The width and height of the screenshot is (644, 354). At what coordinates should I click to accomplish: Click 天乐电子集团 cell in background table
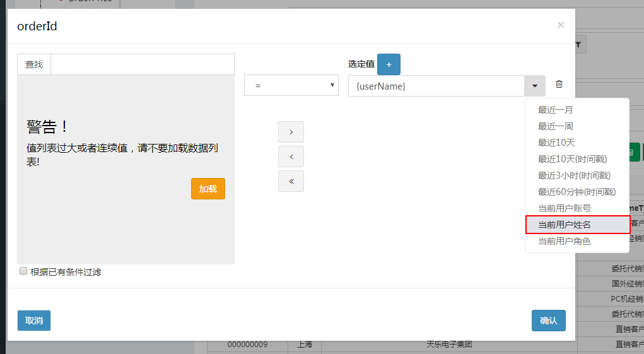coord(449,345)
